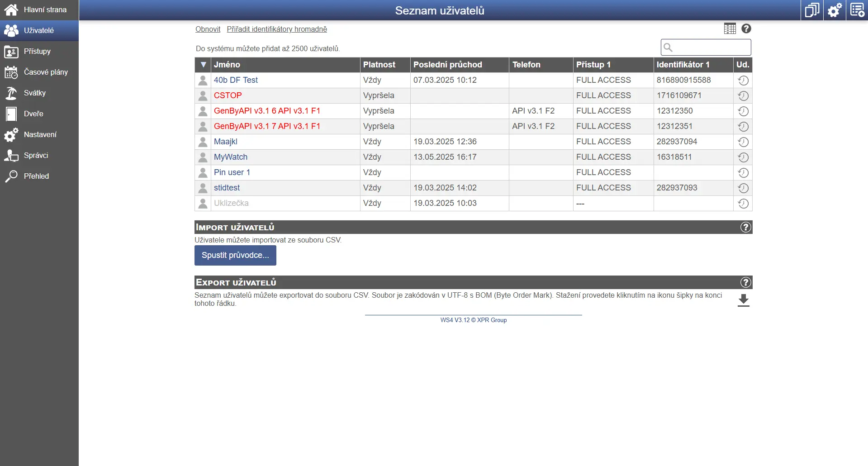Open history icon for 40b DF Test
868x466 pixels.
click(x=743, y=81)
